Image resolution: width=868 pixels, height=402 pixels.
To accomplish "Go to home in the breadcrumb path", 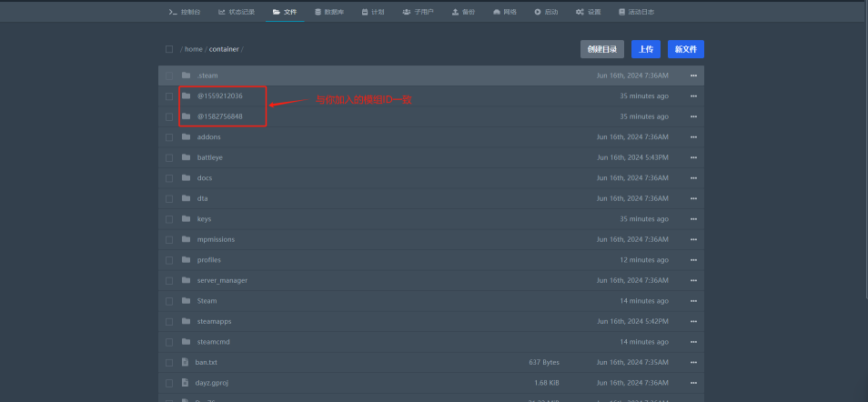I will [193, 49].
